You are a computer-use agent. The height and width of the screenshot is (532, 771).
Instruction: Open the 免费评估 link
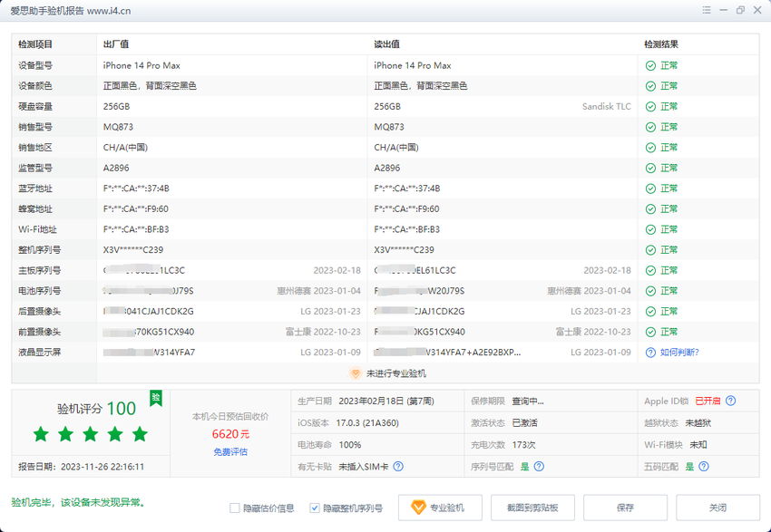click(x=230, y=452)
